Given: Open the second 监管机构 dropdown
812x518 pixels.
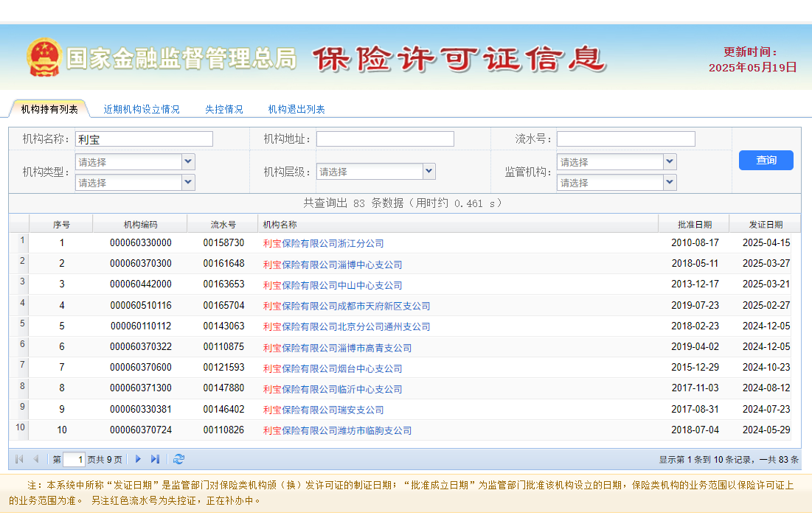Looking at the screenshot, I should coord(670,182).
